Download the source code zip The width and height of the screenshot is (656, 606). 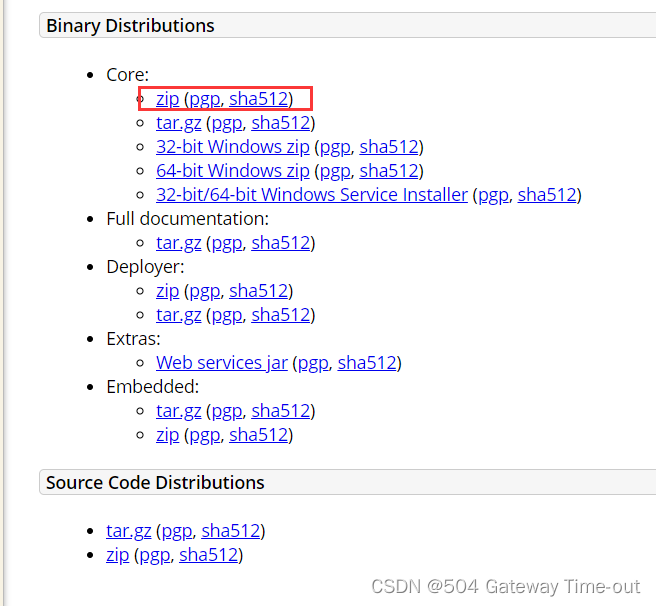point(117,555)
